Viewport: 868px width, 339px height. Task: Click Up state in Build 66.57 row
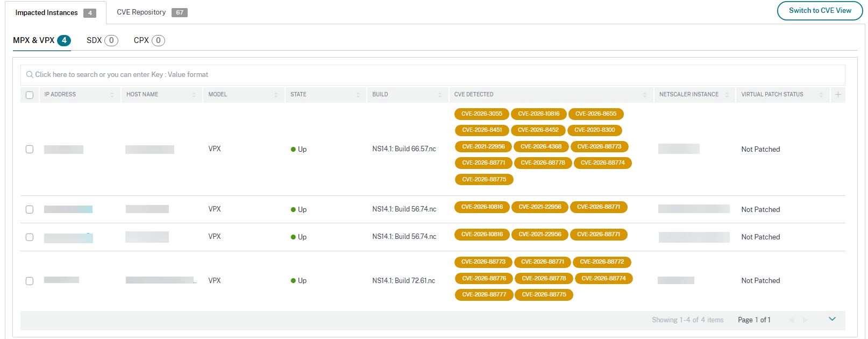299,150
